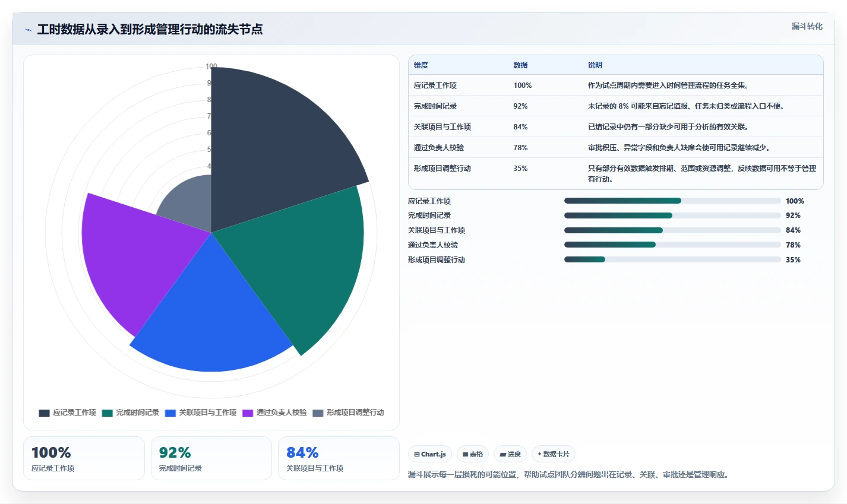Select the 表格 tag chip
This screenshot has height=504, width=847.
tap(473, 454)
